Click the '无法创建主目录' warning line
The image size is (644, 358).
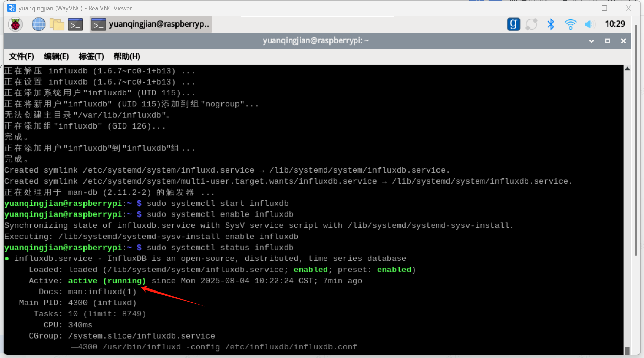[x=87, y=115]
